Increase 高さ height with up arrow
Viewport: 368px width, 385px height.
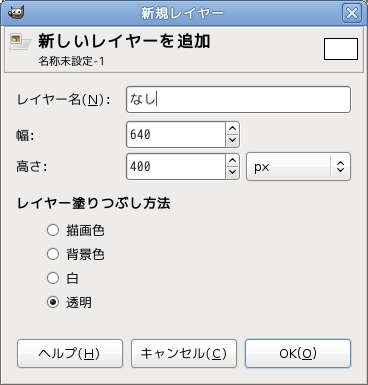point(232,160)
